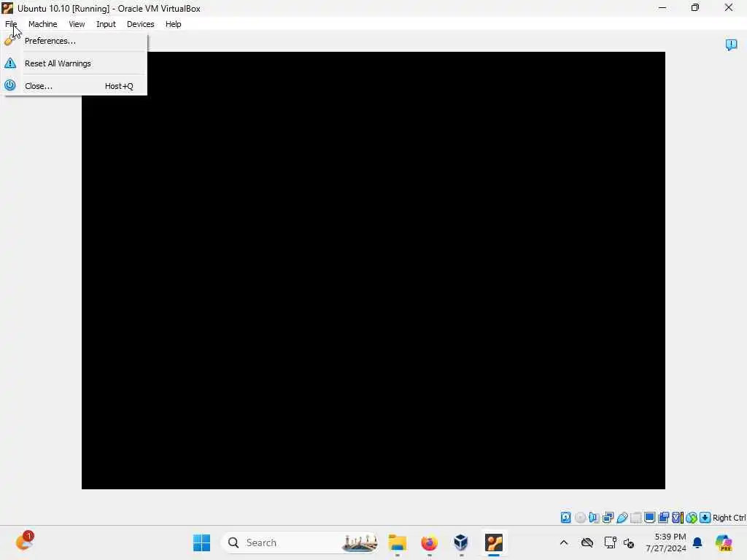Open the Help menu

click(x=174, y=24)
